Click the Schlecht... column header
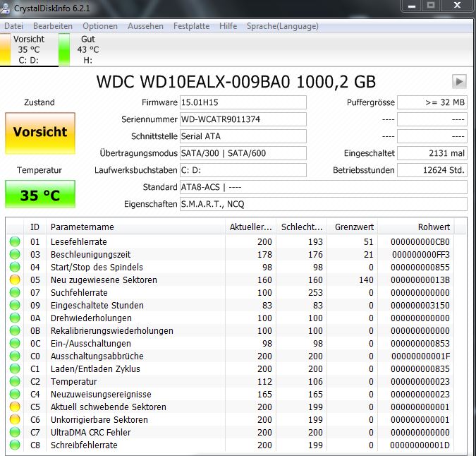This screenshot has height=456, width=476. tap(301, 227)
